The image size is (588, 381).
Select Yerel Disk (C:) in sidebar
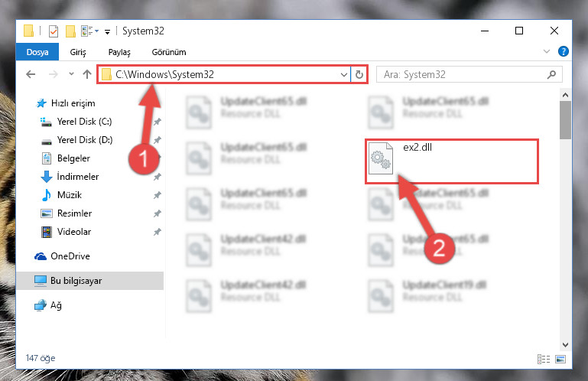[84, 122]
